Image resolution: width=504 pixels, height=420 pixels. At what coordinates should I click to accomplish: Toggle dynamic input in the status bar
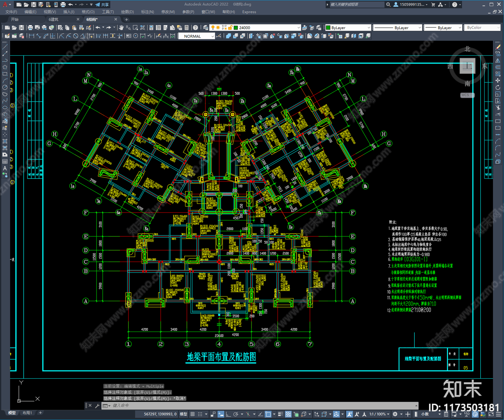tap(221, 414)
